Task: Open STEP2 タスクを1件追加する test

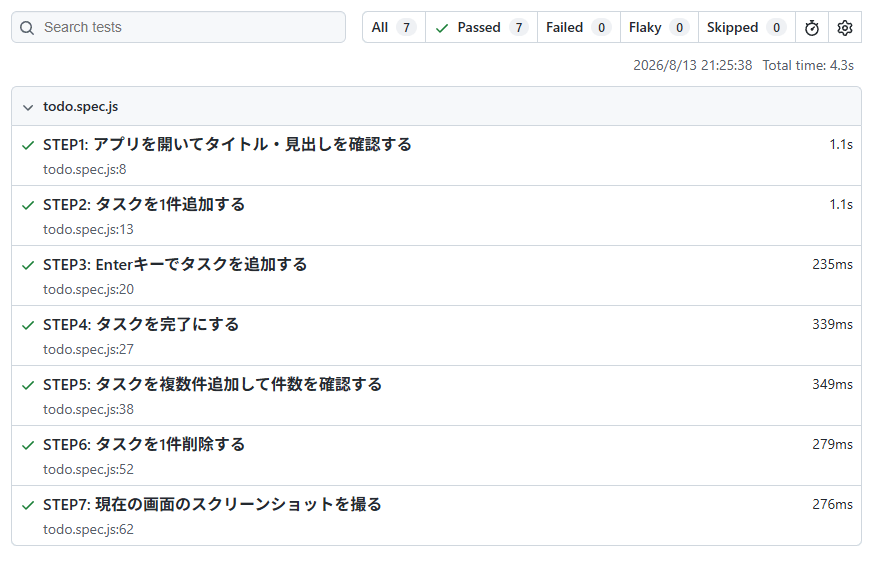Action: tap(144, 205)
